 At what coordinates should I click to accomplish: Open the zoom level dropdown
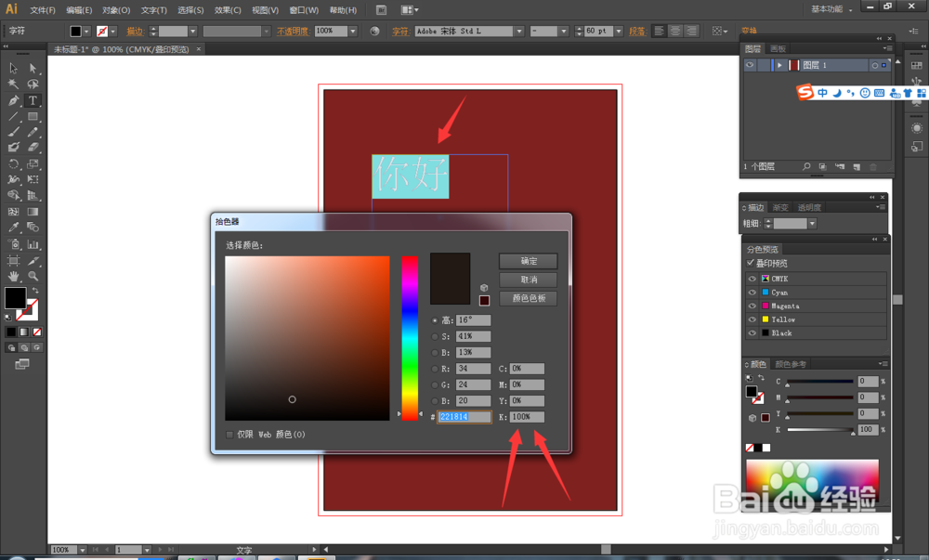coord(83,550)
